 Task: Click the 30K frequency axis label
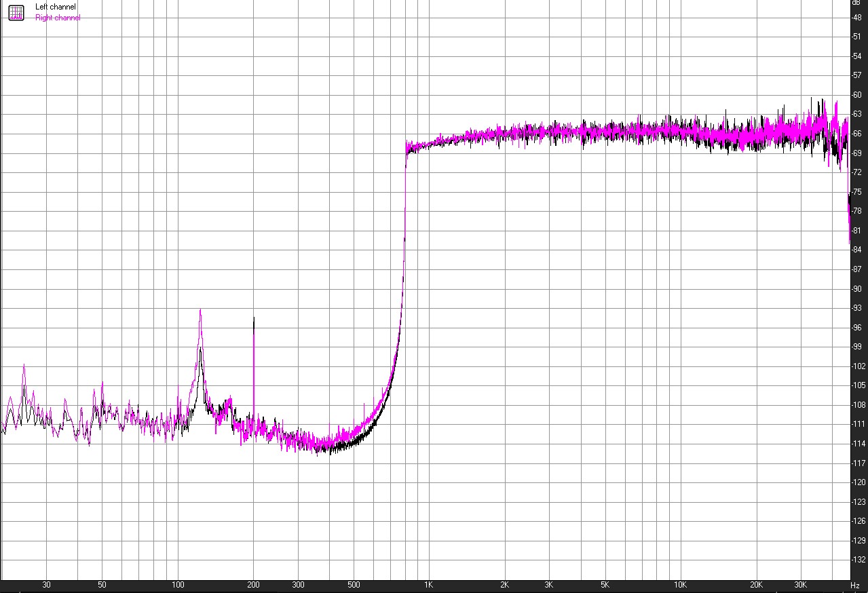(801, 584)
